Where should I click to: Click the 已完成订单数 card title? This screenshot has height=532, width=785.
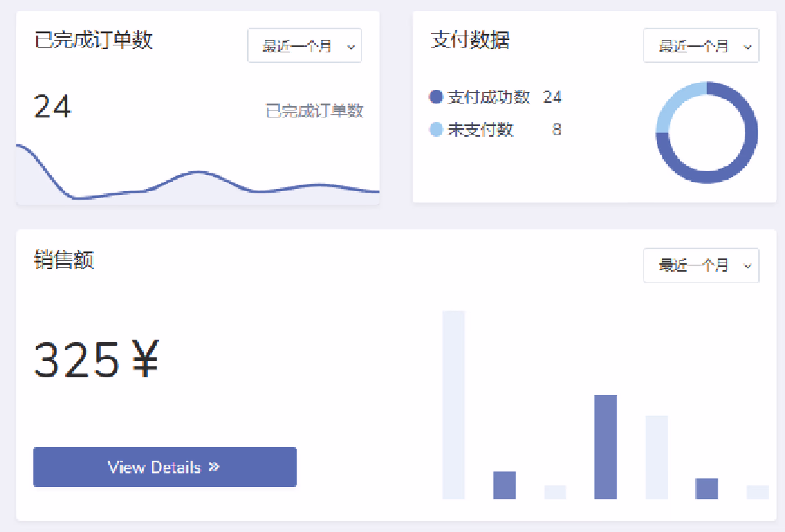click(94, 40)
